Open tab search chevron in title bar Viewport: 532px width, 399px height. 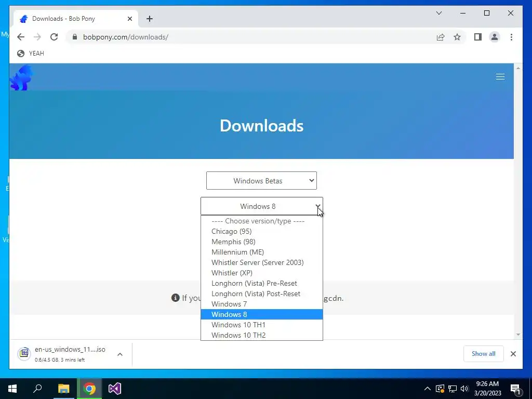pyautogui.click(x=439, y=13)
